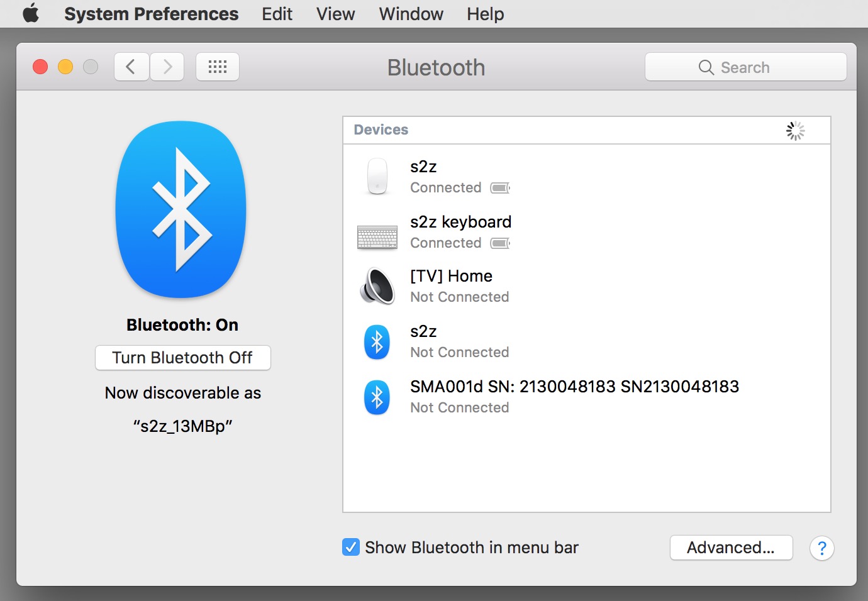Open the View menu
Viewport: 868px width, 601px height.
click(x=336, y=14)
